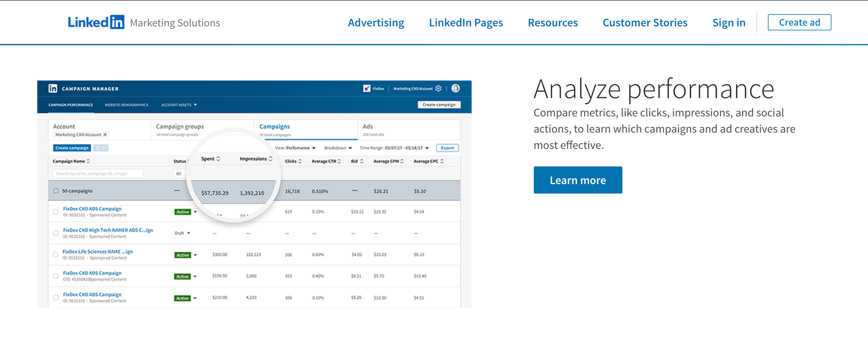This screenshot has width=868, height=339.
Task: Click the Marketing Solutions header text
Action: point(175,23)
